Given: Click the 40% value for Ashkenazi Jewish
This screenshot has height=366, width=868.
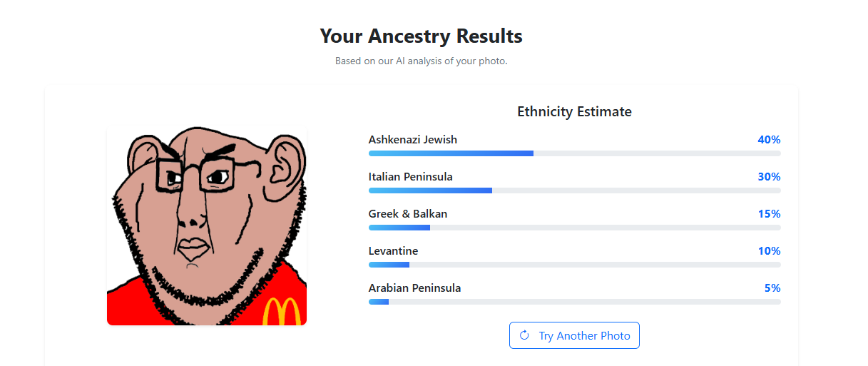Looking at the screenshot, I should click(x=769, y=140).
